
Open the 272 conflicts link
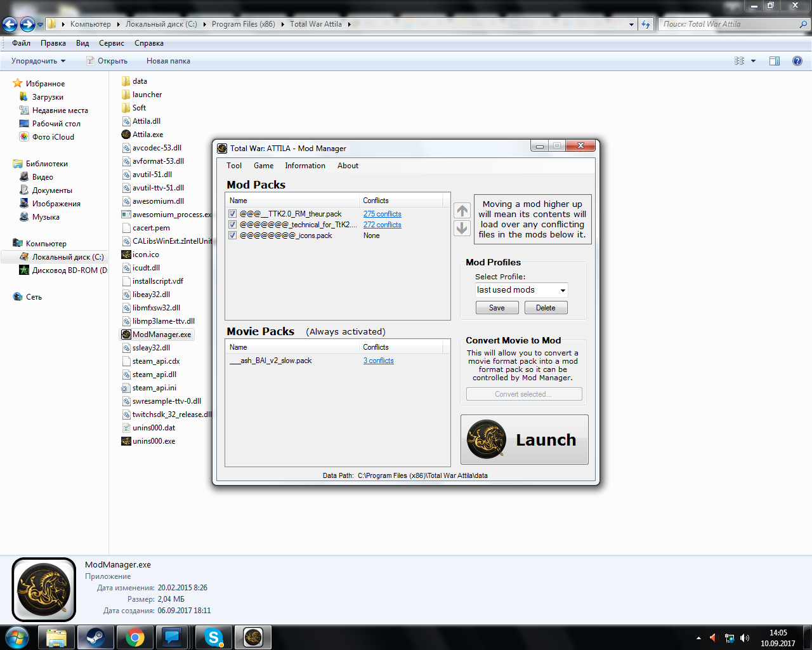tap(383, 225)
